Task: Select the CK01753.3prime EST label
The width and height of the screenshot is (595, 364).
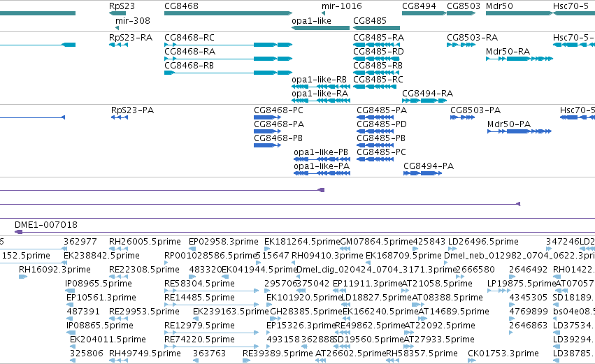Action: [503, 354]
